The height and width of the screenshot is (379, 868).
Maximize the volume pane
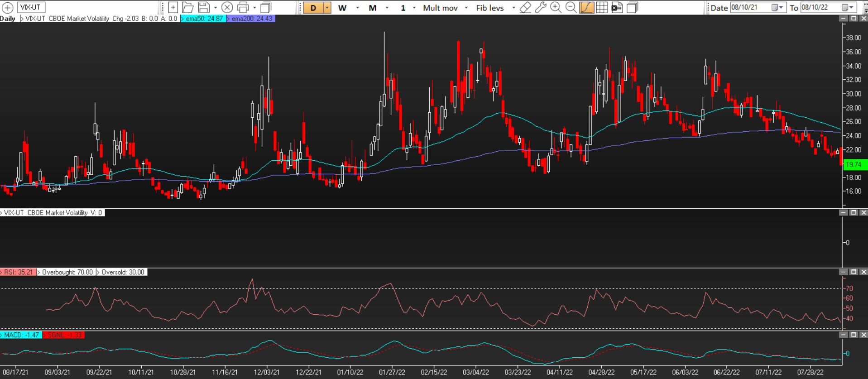[x=854, y=212]
